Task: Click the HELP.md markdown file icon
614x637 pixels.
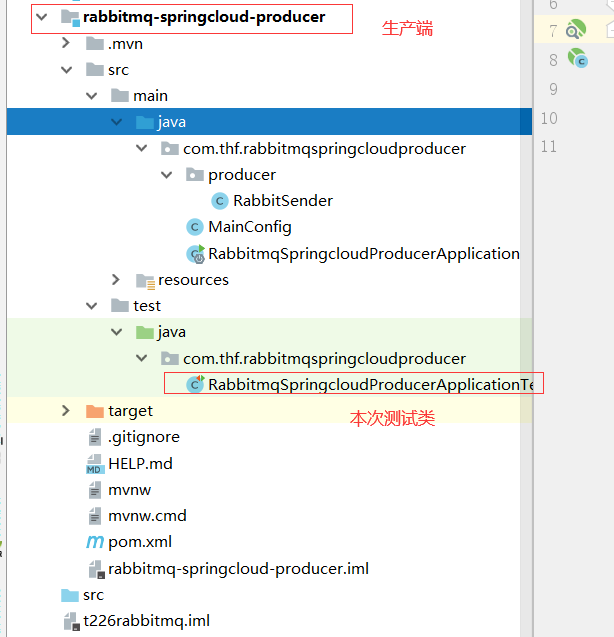Action: [95, 464]
